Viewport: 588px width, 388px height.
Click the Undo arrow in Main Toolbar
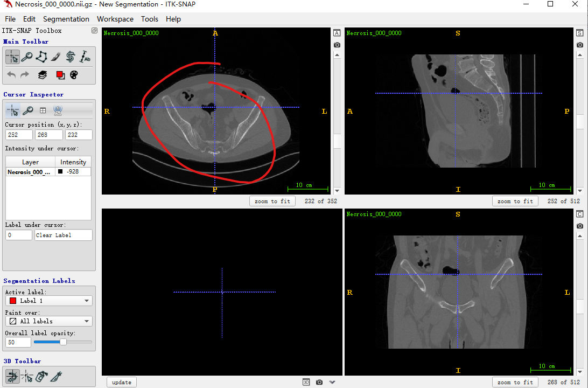point(12,75)
